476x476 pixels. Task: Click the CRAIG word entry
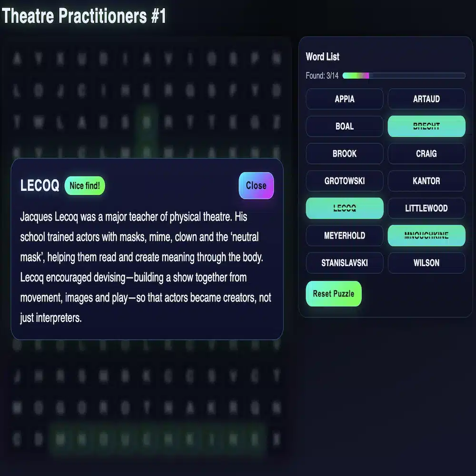[x=426, y=153]
